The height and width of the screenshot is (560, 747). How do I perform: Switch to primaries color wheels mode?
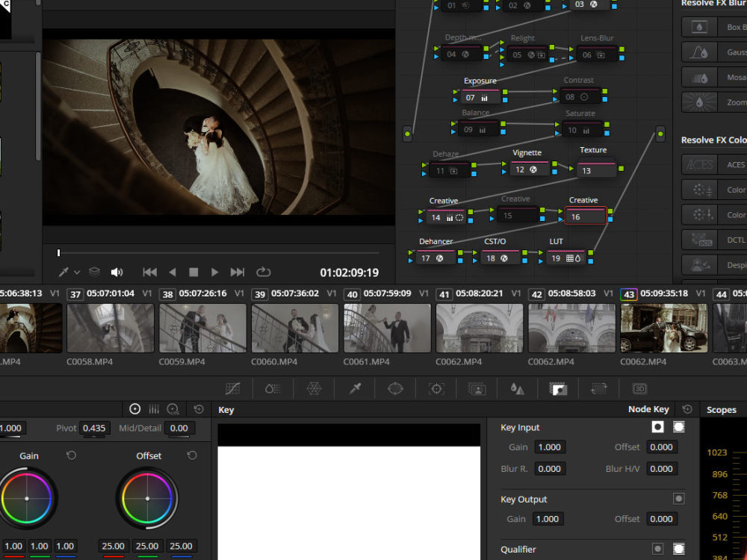134,409
